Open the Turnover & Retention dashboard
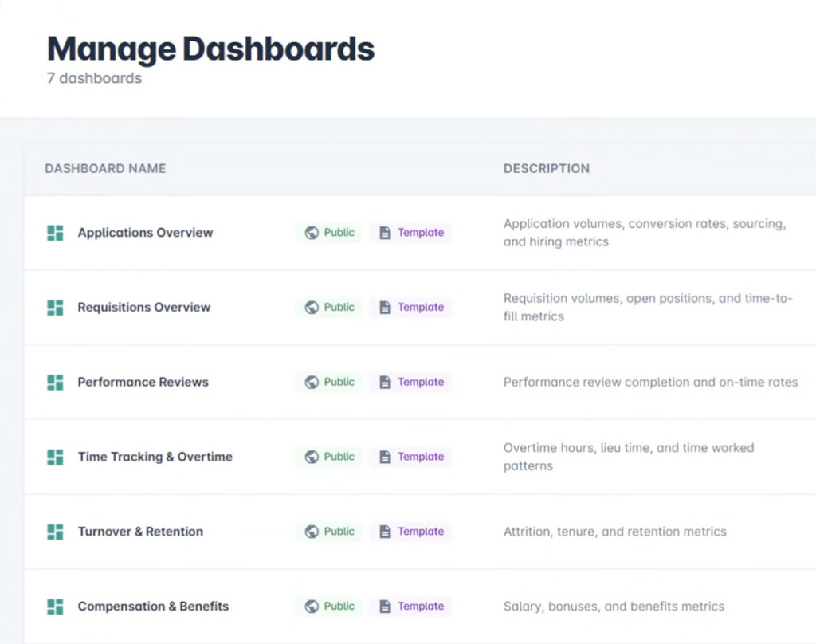 [x=140, y=532]
